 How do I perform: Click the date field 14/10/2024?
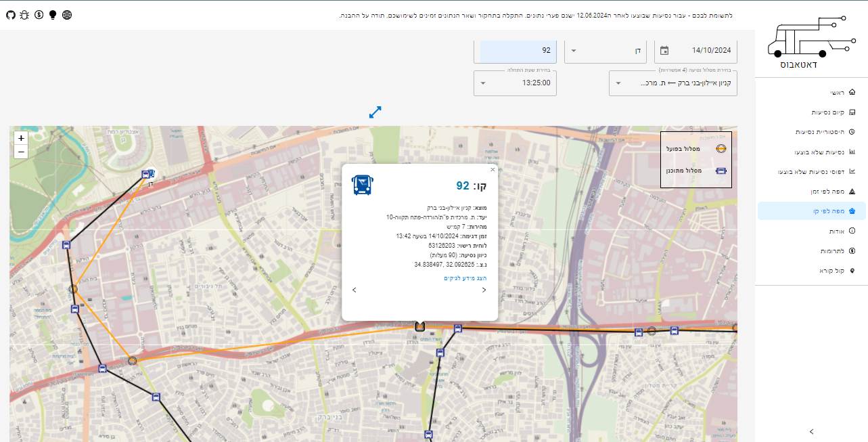[696, 50]
